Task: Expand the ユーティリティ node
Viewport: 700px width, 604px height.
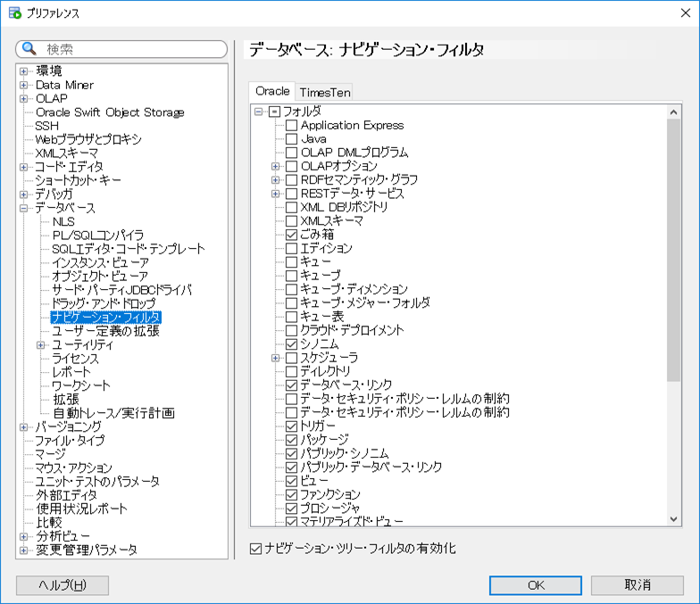Action: click(x=41, y=345)
